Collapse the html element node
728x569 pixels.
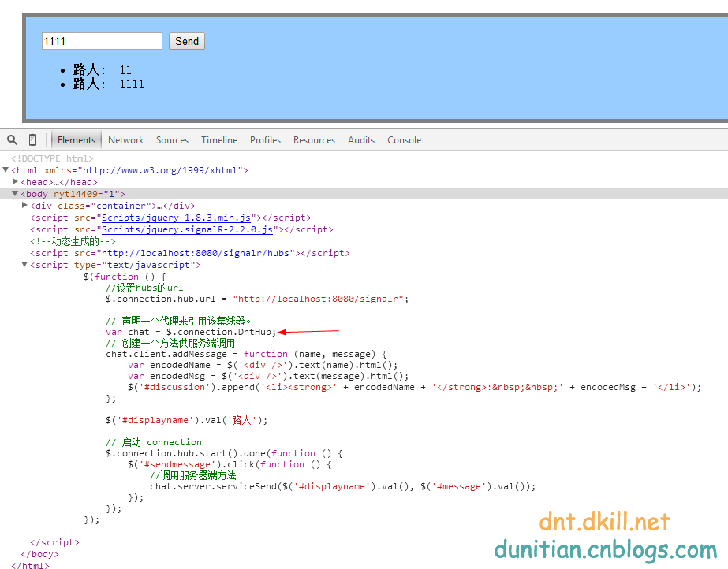click(x=6, y=169)
